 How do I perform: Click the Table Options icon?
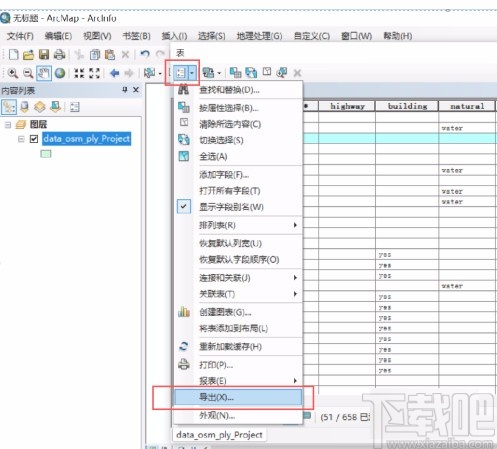(x=181, y=73)
